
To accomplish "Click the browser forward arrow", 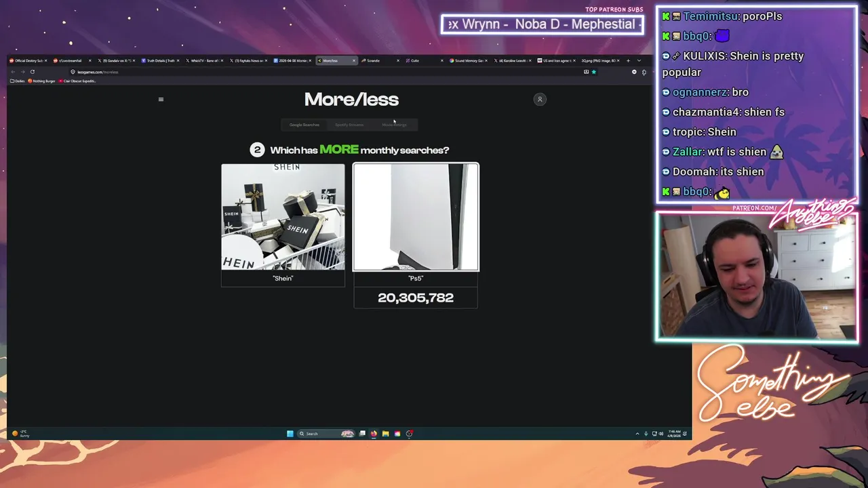I will [22, 72].
